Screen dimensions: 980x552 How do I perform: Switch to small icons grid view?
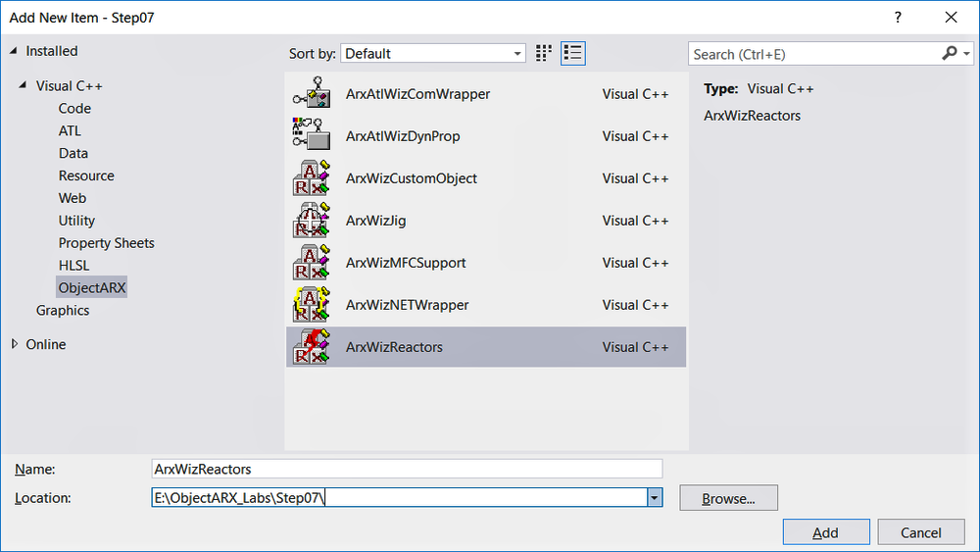544,53
